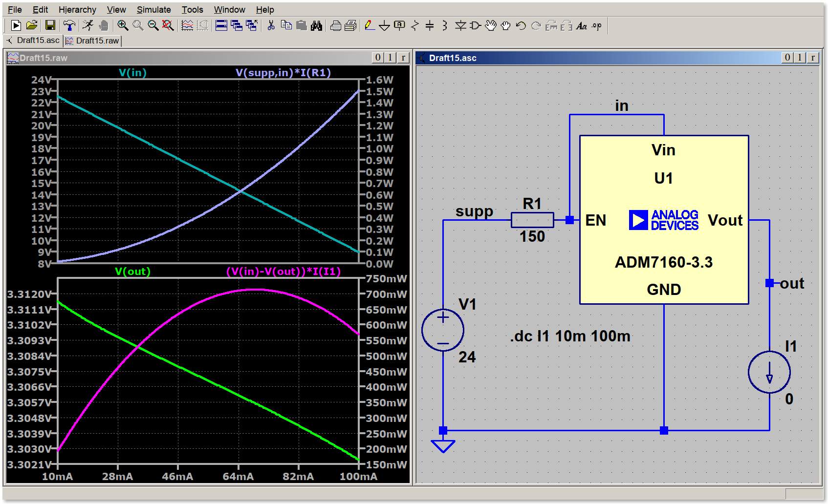Select the Draw Wire pencil tool
The width and height of the screenshot is (828, 504).
pos(370,26)
